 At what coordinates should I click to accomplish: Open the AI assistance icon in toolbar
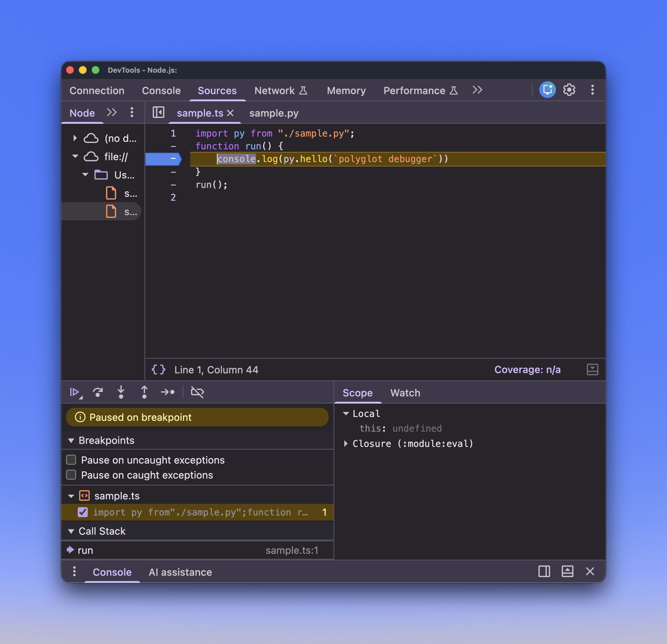coord(547,90)
